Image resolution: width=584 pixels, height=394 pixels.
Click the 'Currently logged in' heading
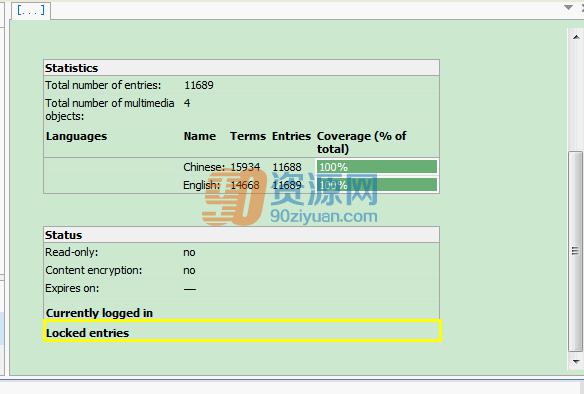[99, 313]
